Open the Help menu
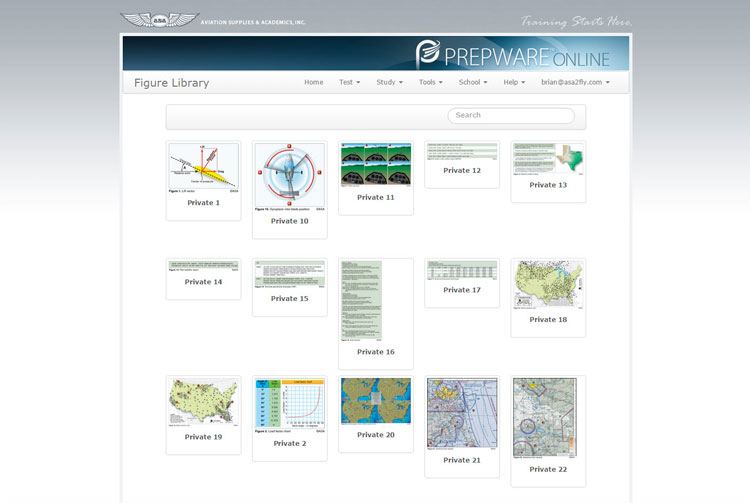Viewport: 750px width, 503px height. [514, 82]
